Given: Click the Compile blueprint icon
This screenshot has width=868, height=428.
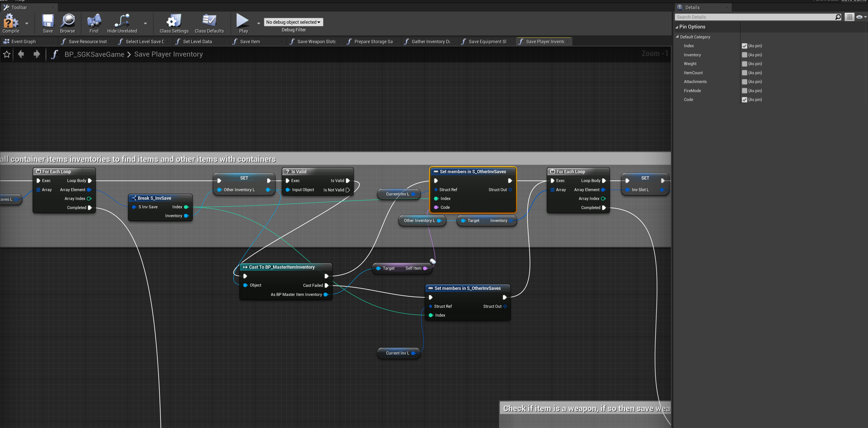Looking at the screenshot, I should click(10, 21).
